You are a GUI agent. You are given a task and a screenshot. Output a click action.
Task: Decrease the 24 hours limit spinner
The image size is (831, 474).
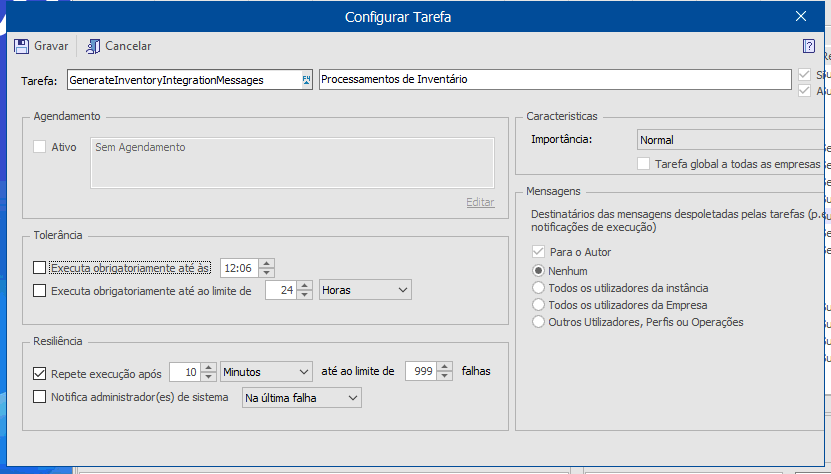[306, 295]
